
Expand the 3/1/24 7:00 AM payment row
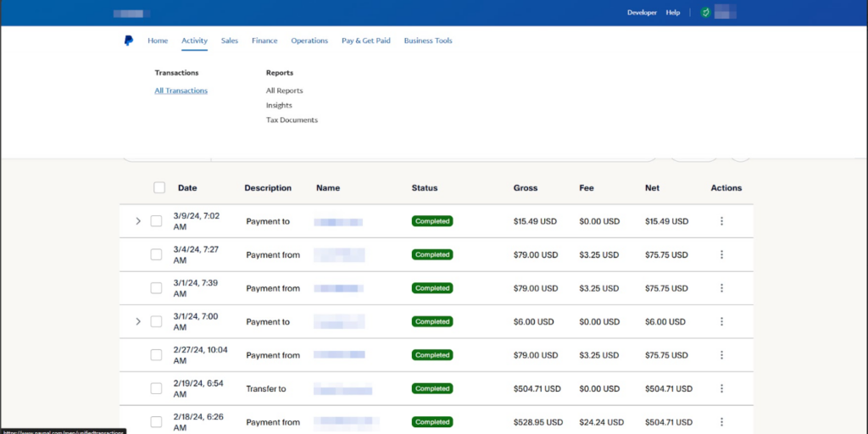tap(138, 322)
